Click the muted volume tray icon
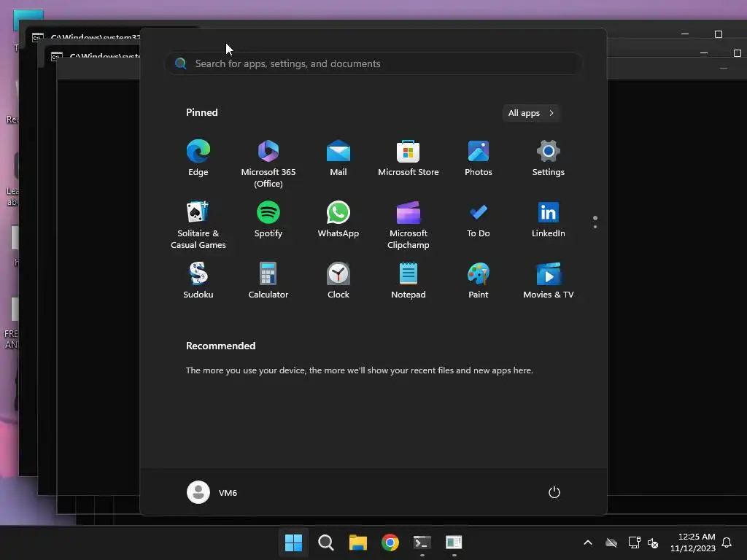 coord(653,542)
